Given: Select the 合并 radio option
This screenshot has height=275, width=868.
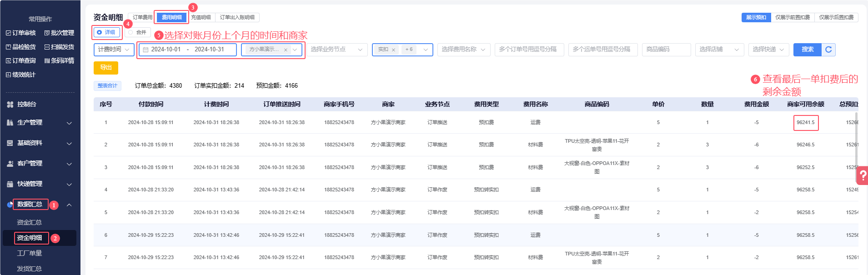Looking at the screenshot, I should point(137,32).
